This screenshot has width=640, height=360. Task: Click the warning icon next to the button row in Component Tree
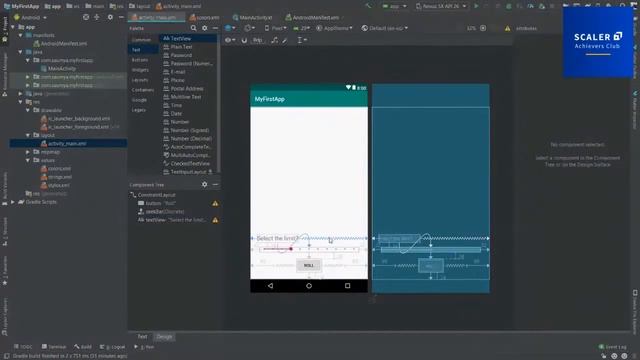coord(215,203)
